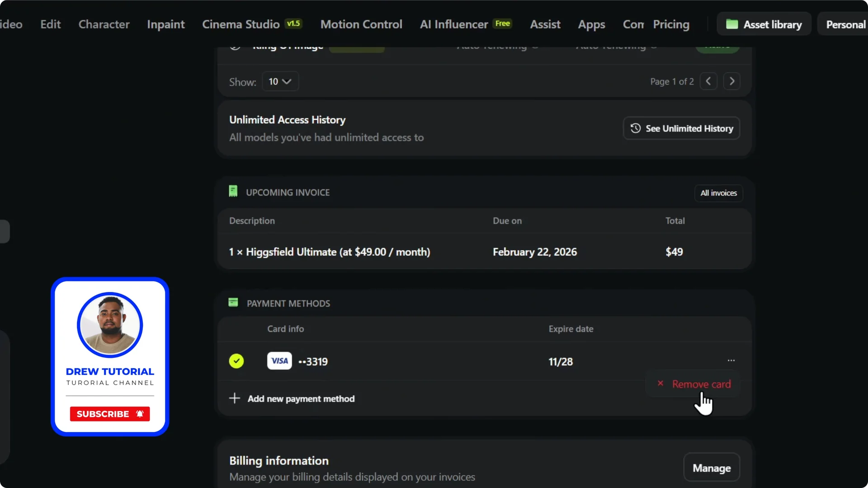The width and height of the screenshot is (868, 488).
Task: Switch to the AI Influencer section
Action: coord(453,24)
